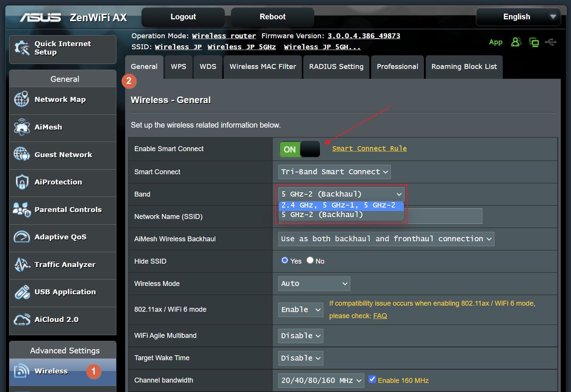This screenshot has height=392, width=571.
Task: Open the Network Map menu item
Action: point(63,100)
